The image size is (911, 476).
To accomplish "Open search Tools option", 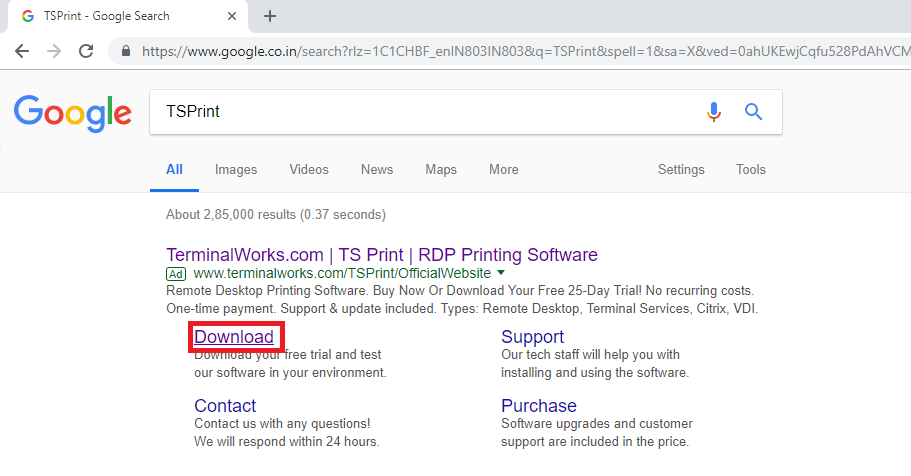I will click(x=751, y=170).
